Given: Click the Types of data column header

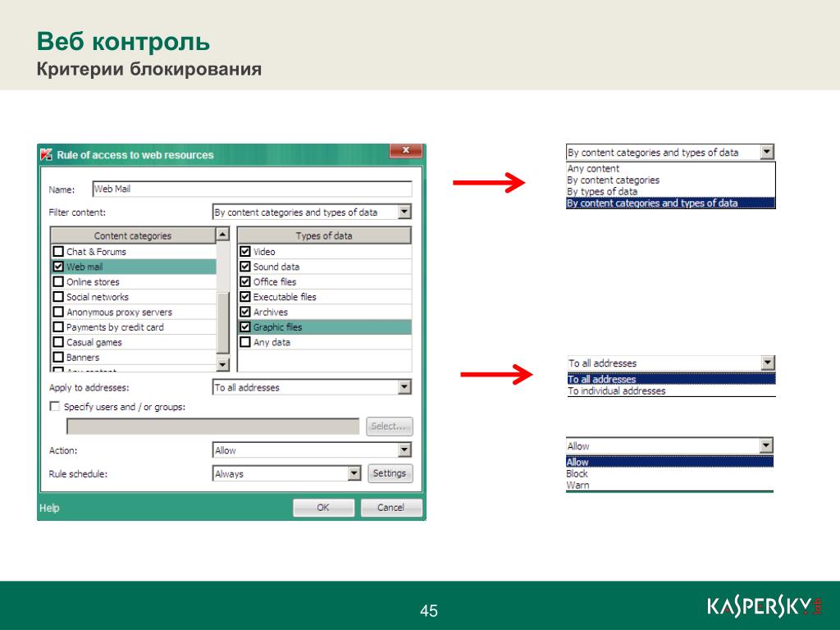Looking at the screenshot, I should tap(324, 235).
